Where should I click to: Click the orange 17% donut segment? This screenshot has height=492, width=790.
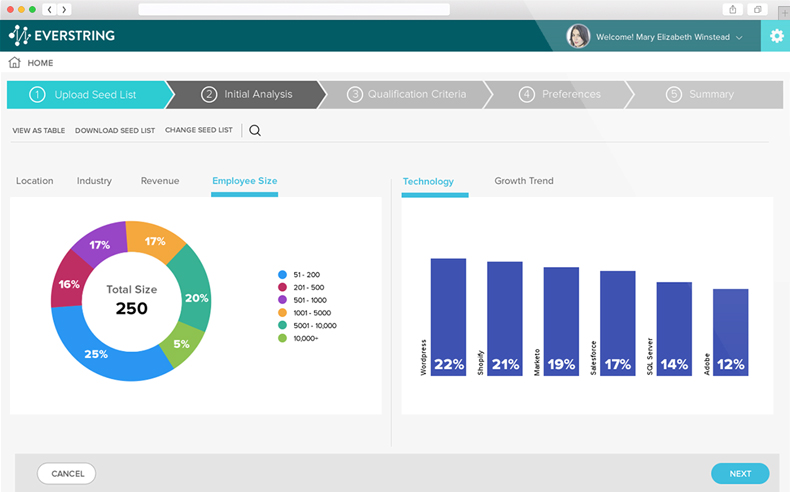pyautogui.click(x=154, y=241)
